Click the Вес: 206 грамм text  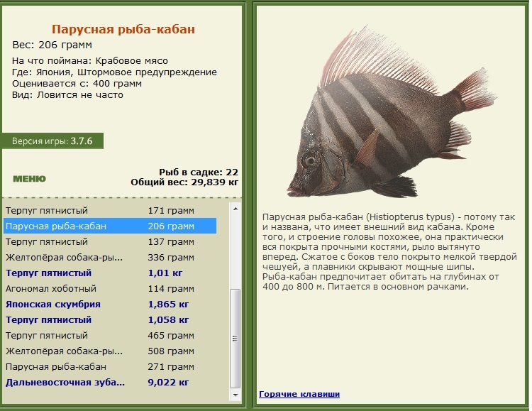[x=52, y=45]
